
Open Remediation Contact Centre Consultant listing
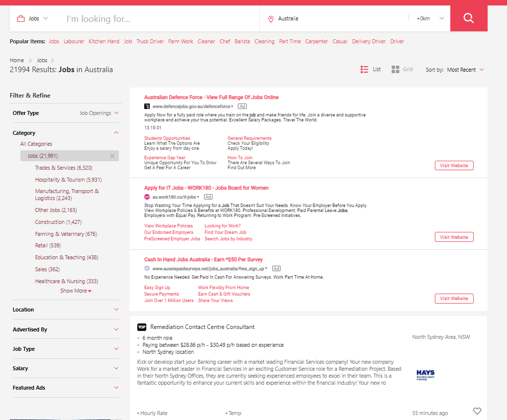(203, 327)
